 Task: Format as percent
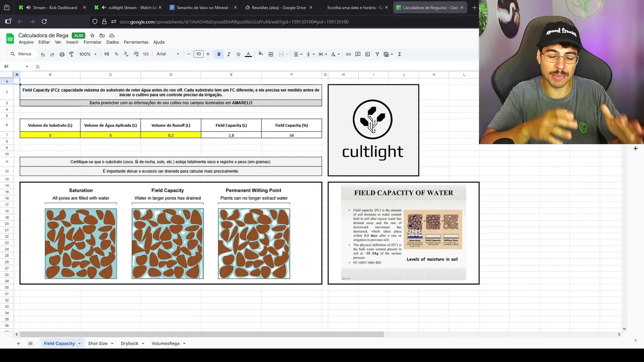(116, 54)
